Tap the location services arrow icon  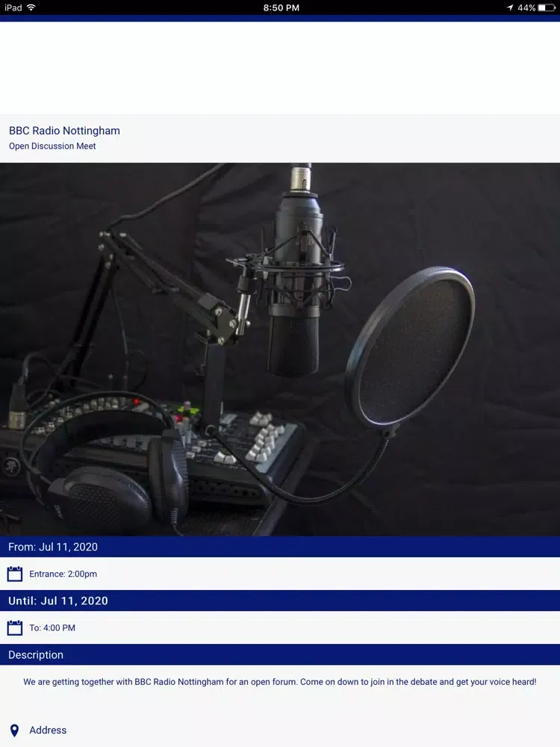pyautogui.click(x=510, y=7)
